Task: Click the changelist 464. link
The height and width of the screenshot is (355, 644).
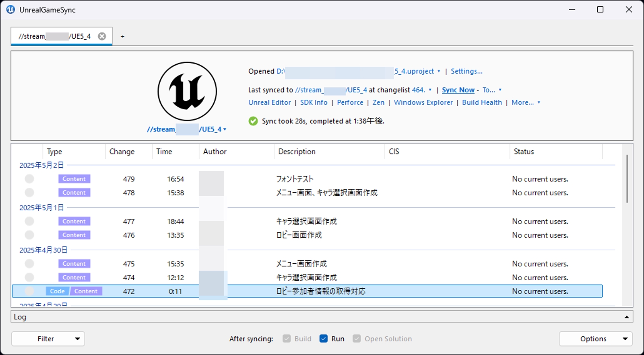Action: pyautogui.click(x=419, y=90)
